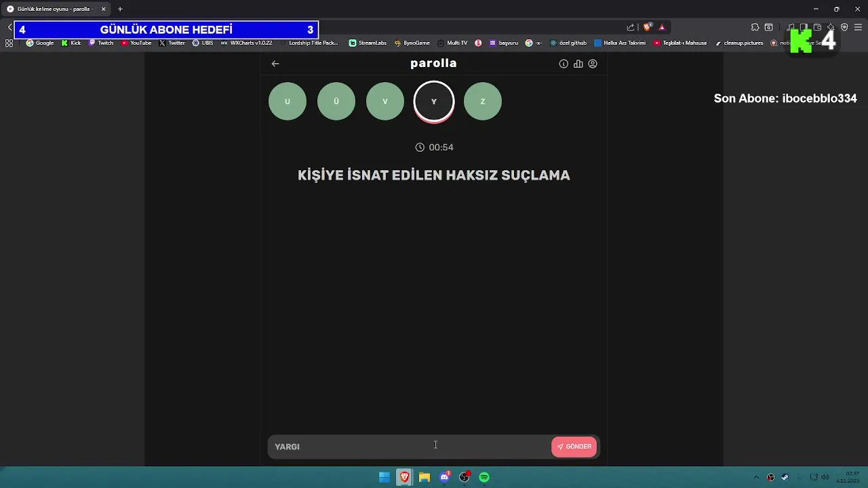The image size is (868, 488).
Task: Click the Brave browser taskbar icon
Action: tap(404, 477)
